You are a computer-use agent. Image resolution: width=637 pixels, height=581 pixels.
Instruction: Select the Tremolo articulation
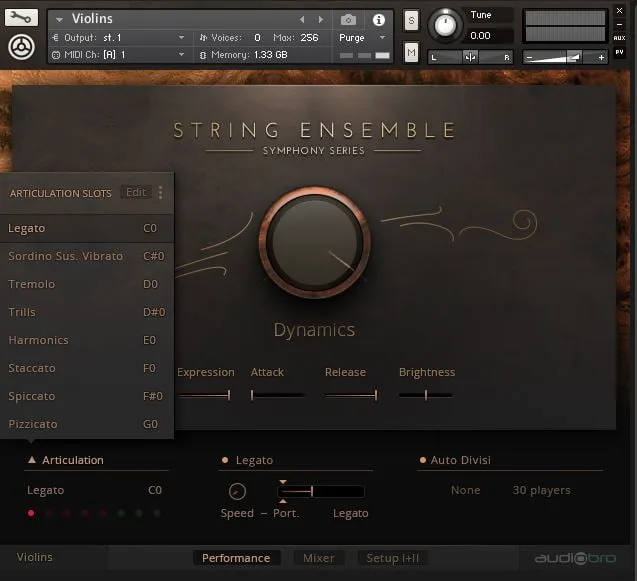click(x=87, y=284)
